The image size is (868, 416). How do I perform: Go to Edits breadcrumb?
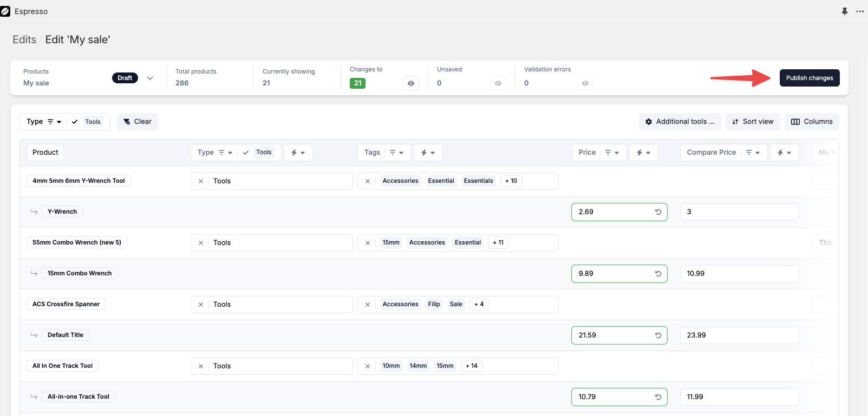(24, 39)
